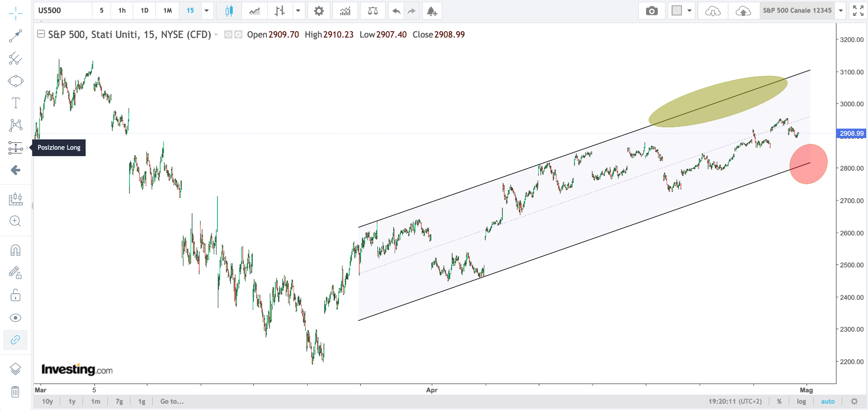Select the crosshair cursor tool
Viewport: 868px width, 410px height.
click(15, 14)
